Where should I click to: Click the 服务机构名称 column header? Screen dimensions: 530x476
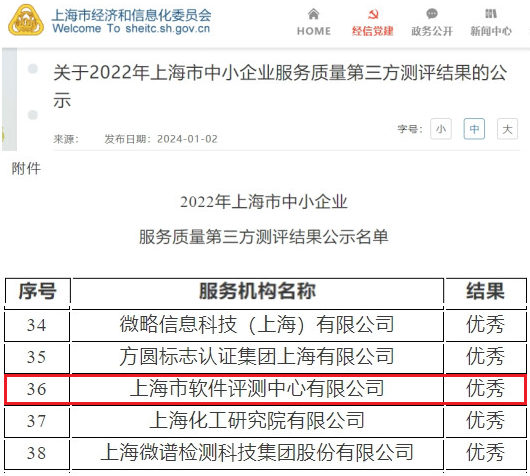click(257, 291)
